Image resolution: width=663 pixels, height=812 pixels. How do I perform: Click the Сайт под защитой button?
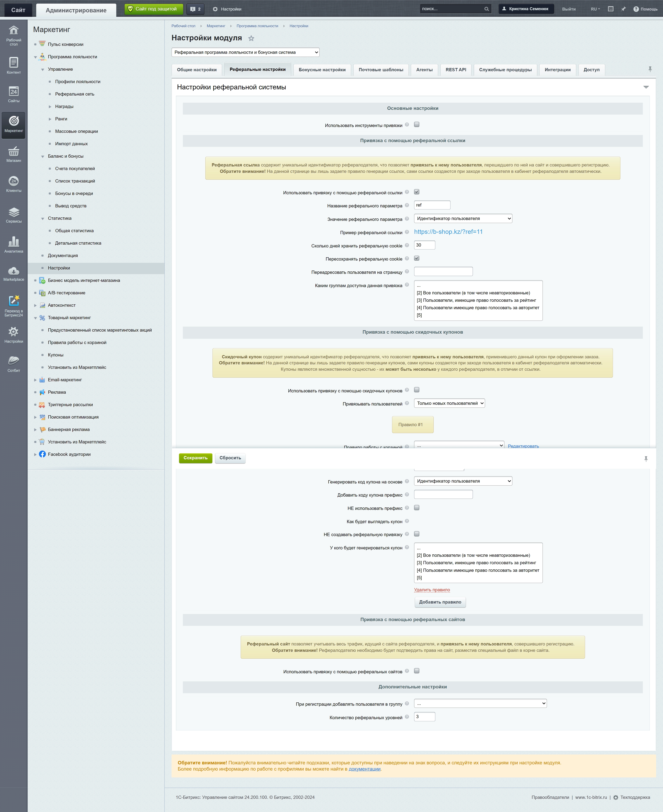153,9
